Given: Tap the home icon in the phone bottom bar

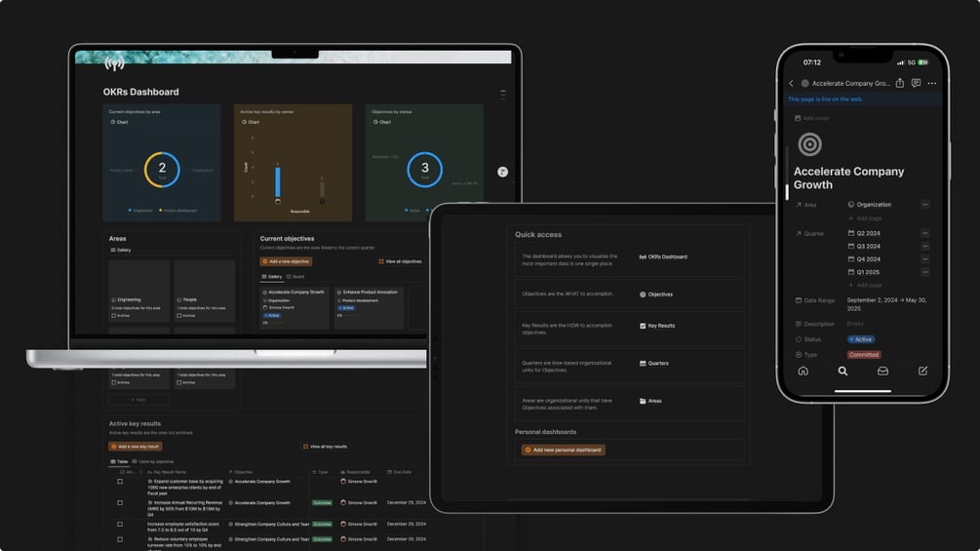Looking at the screenshot, I should (x=804, y=371).
